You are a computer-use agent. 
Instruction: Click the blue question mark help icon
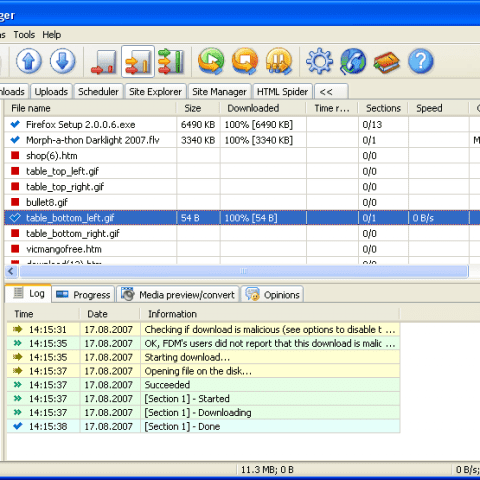coord(421,61)
